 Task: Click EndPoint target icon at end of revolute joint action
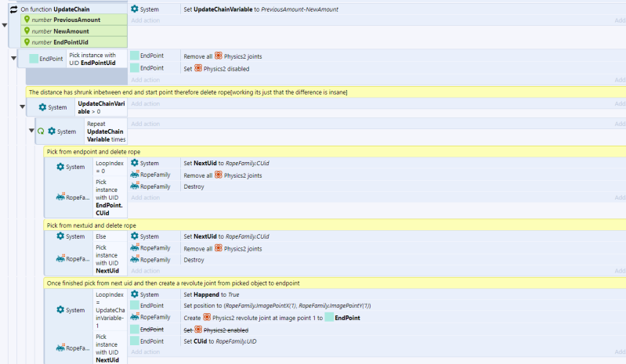point(329,317)
